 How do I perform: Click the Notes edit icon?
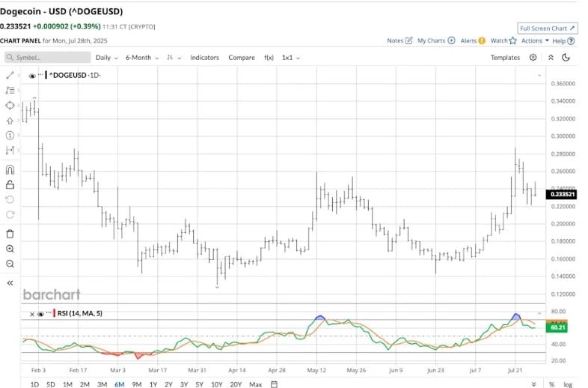point(408,40)
